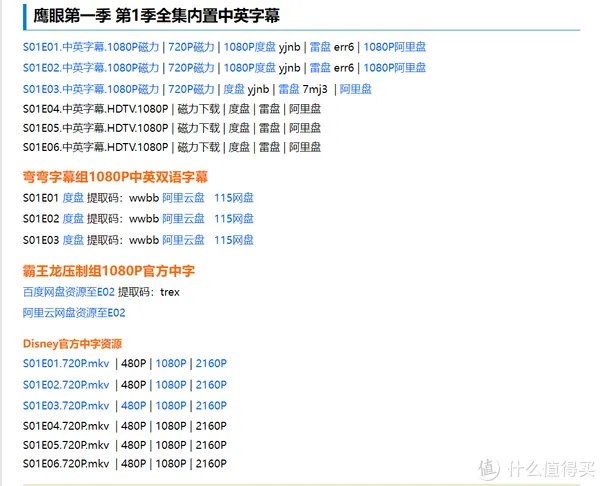The width and height of the screenshot is (600, 486).
Task: Open 阿里云盘 link for 弯弯字幕组 S01E02
Action: 183,219
